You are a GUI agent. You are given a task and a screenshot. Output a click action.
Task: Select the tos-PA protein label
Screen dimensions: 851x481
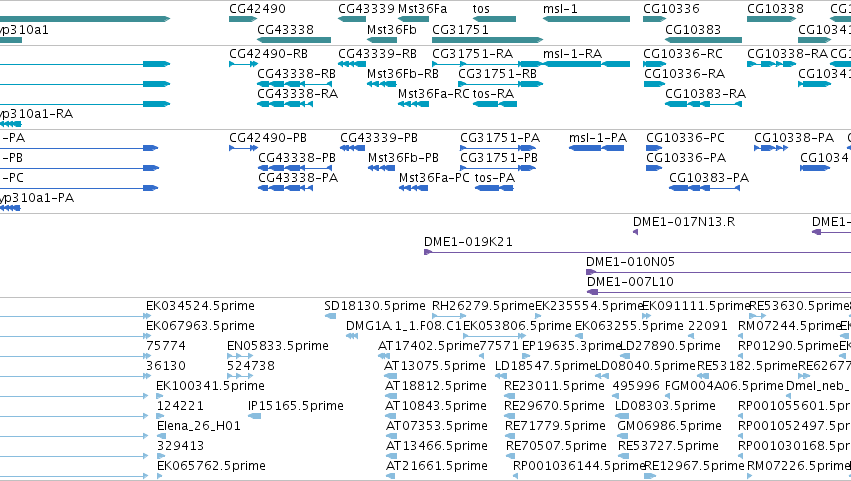pyautogui.click(x=494, y=178)
